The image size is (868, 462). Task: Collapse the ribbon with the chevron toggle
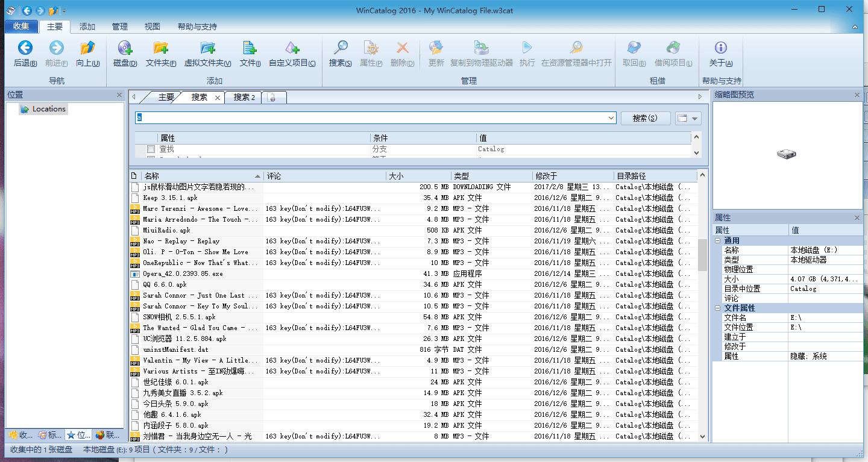855,27
